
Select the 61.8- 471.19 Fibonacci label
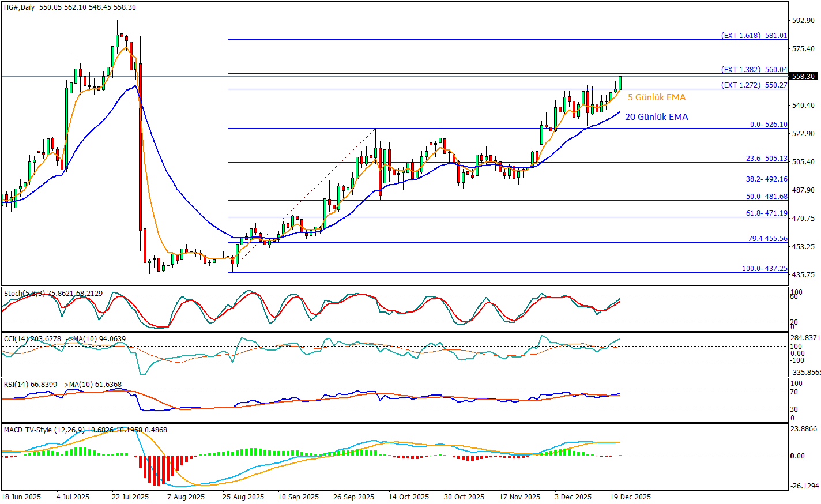[766, 213]
